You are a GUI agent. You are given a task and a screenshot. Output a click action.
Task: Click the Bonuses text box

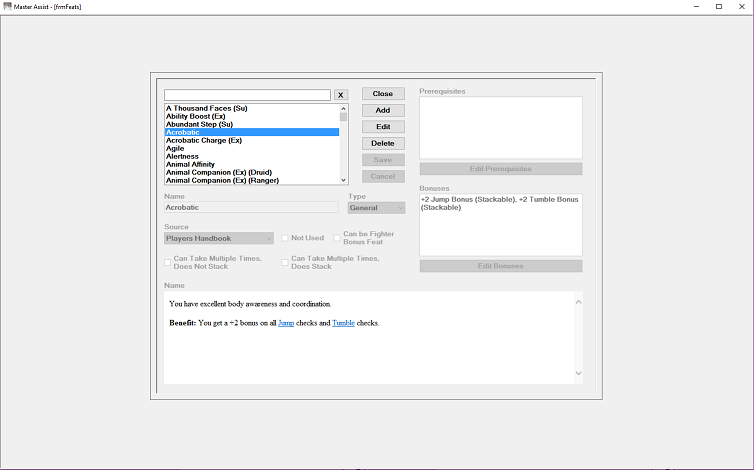[501, 225]
